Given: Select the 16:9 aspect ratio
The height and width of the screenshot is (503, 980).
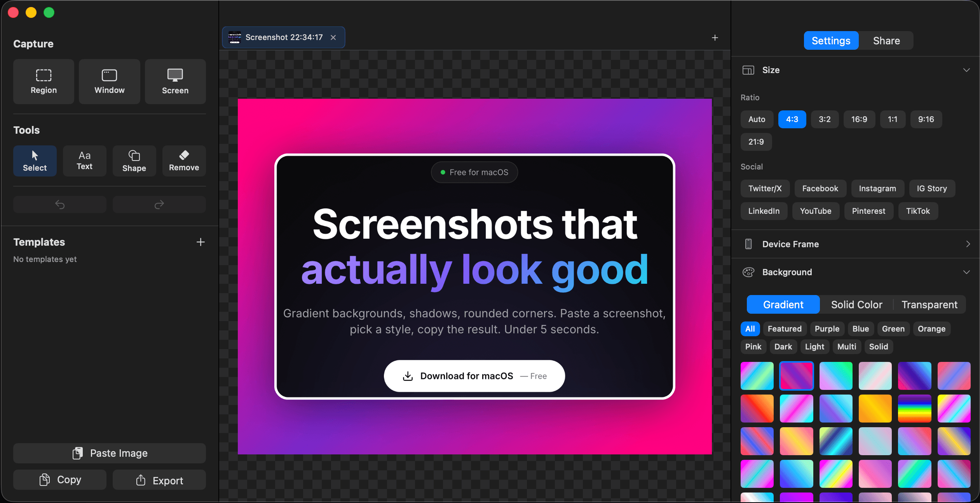Looking at the screenshot, I should click(859, 119).
